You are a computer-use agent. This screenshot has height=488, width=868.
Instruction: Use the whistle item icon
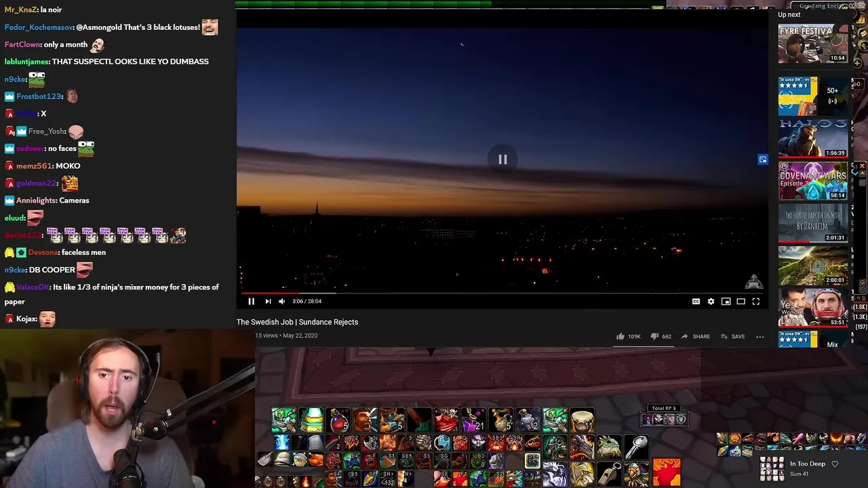[609, 474]
